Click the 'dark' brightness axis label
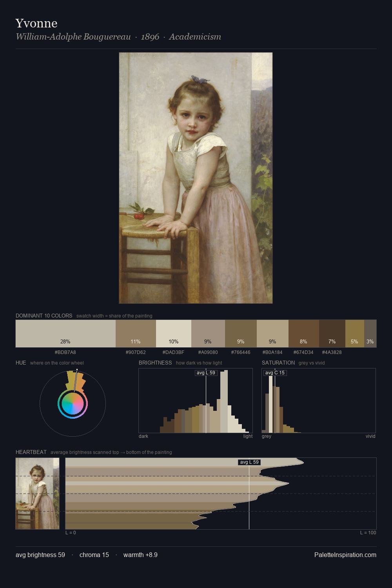Screen dimensions: 392x588 click(x=143, y=436)
